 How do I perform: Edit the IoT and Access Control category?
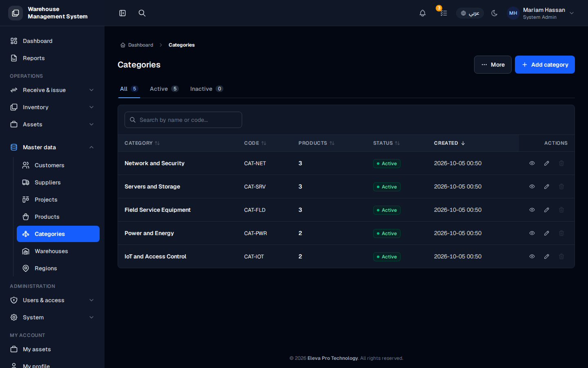pos(547,256)
